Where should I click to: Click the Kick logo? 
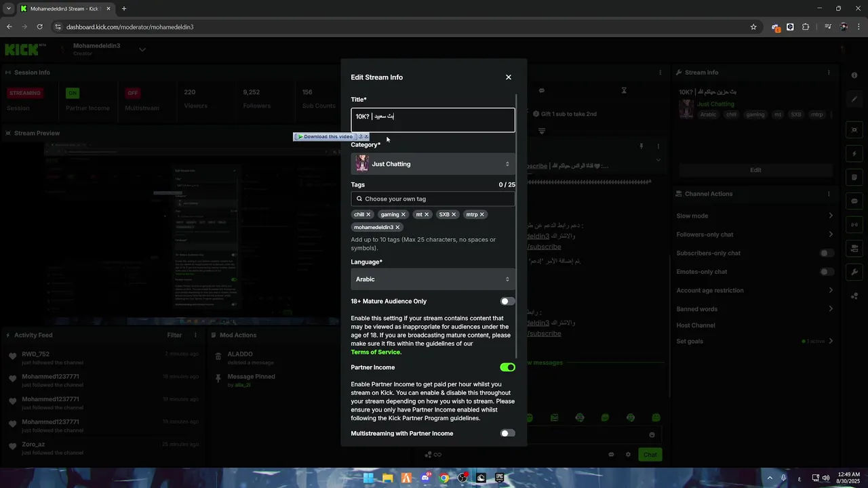pos(22,49)
